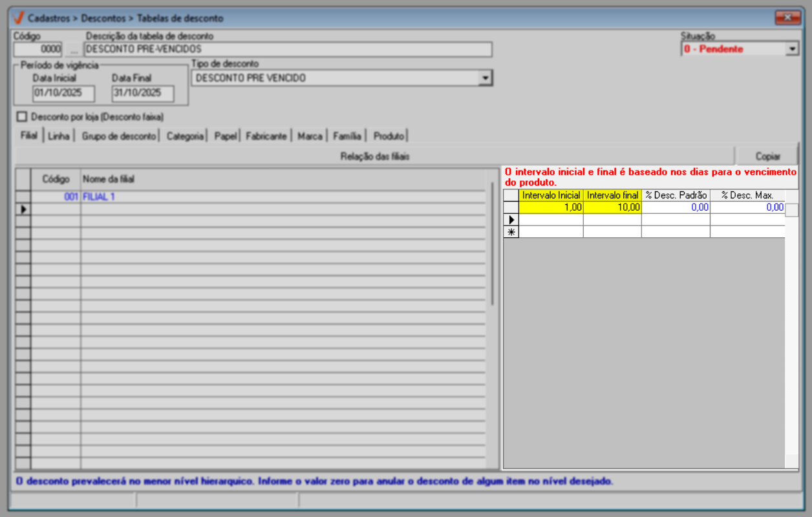This screenshot has width=812, height=517.
Task: Select the FILIAL 1 row name
Action: (x=283, y=196)
